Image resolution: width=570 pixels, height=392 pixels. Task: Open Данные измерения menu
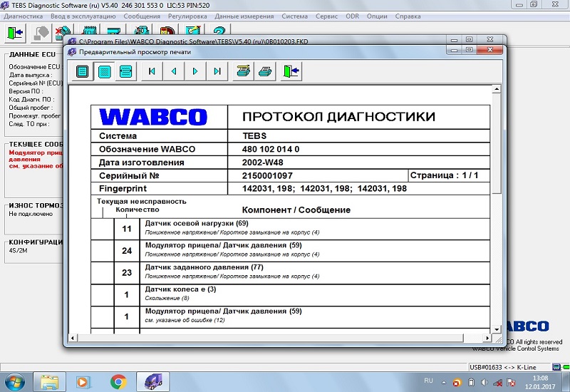tap(244, 16)
